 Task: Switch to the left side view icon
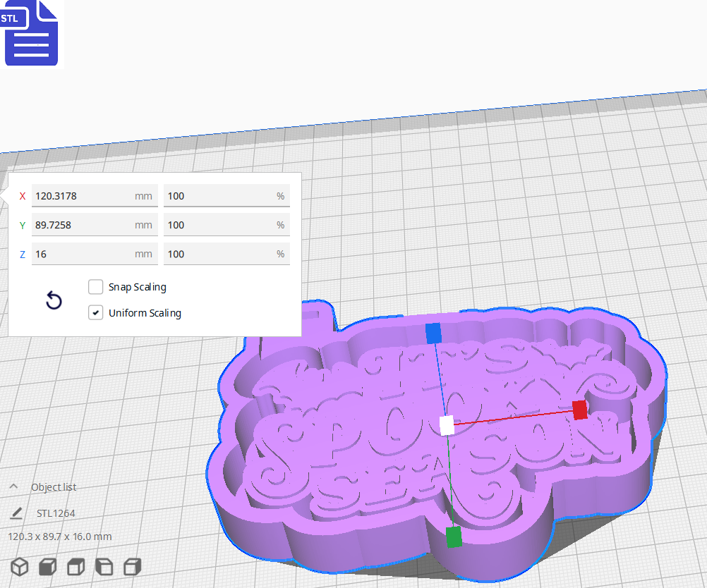(x=104, y=566)
